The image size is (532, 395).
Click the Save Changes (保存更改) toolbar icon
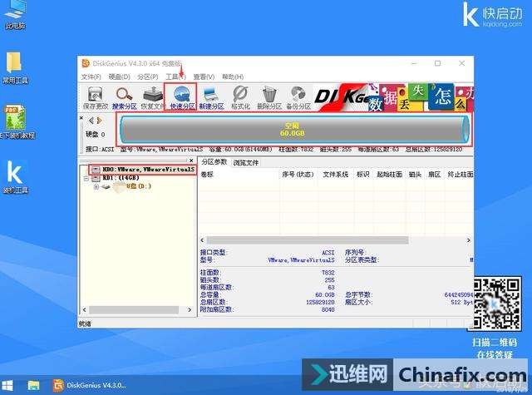[96, 98]
